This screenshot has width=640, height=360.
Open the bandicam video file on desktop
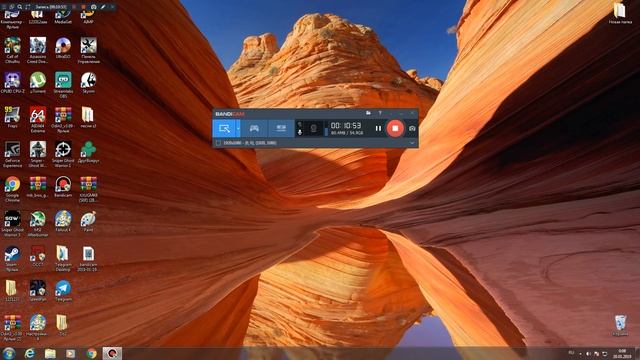(x=89, y=258)
